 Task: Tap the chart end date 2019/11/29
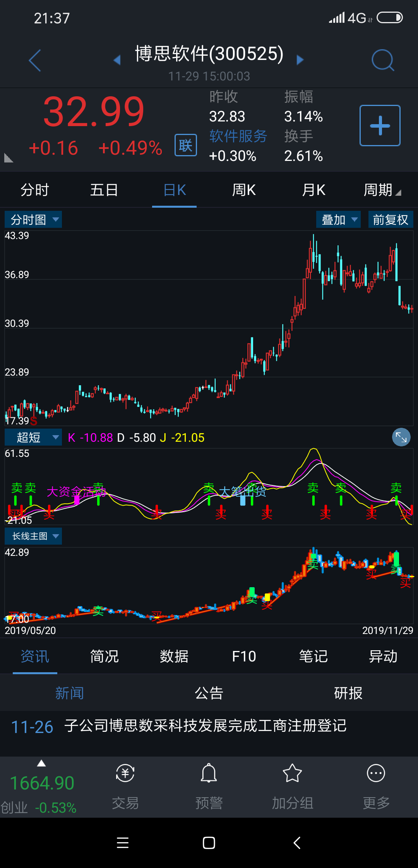point(388,630)
